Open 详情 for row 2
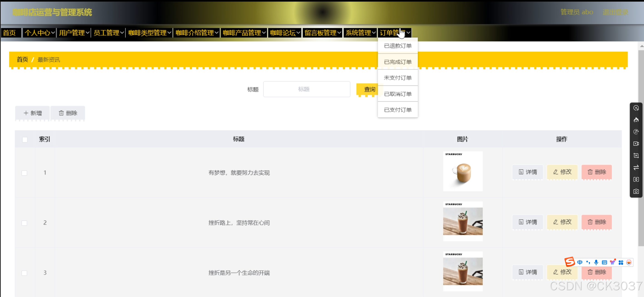 pyautogui.click(x=527, y=222)
